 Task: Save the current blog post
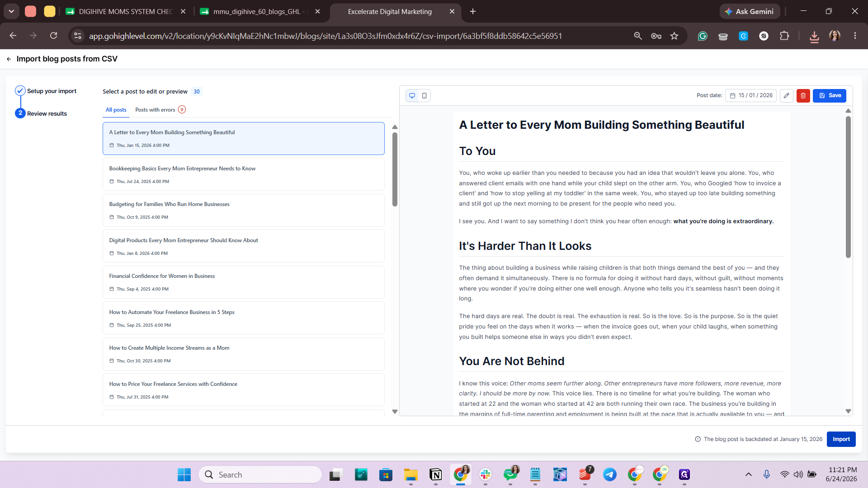pyautogui.click(x=830, y=95)
